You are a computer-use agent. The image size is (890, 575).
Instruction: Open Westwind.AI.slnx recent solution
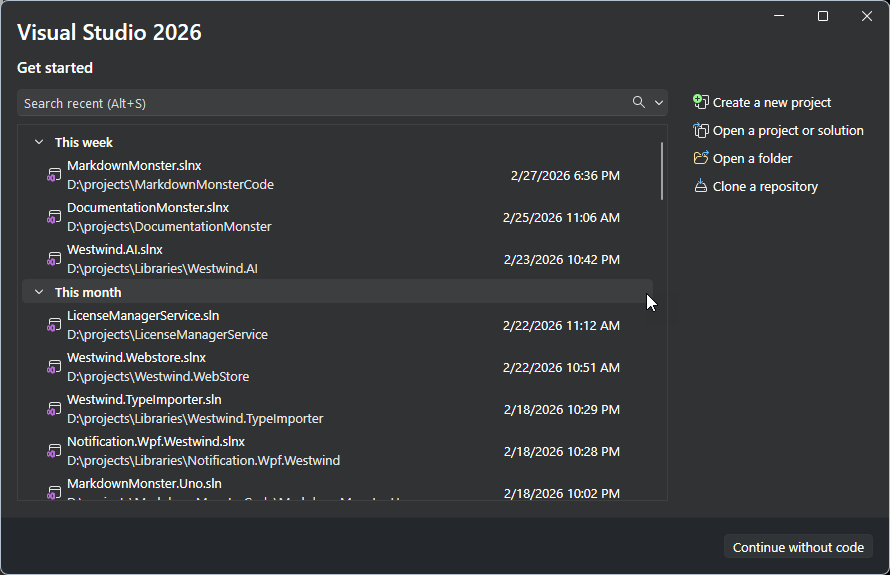[338, 259]
